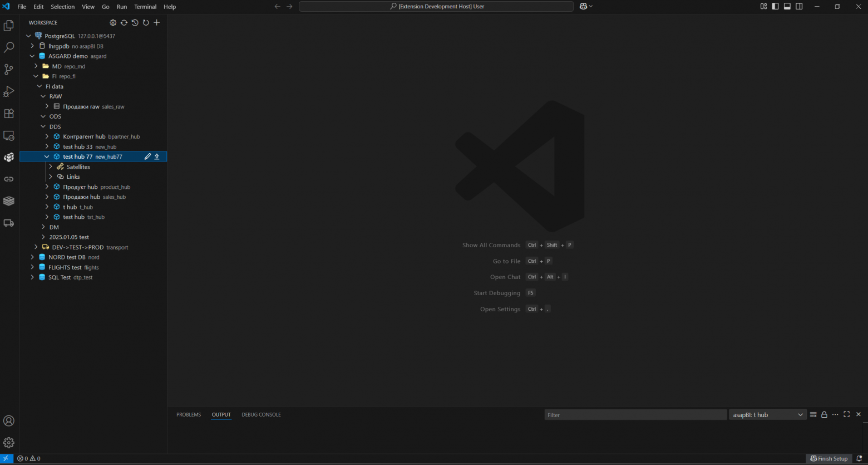
Task: Click the truck transport icon in activity bar
Action: pos(9,223)
